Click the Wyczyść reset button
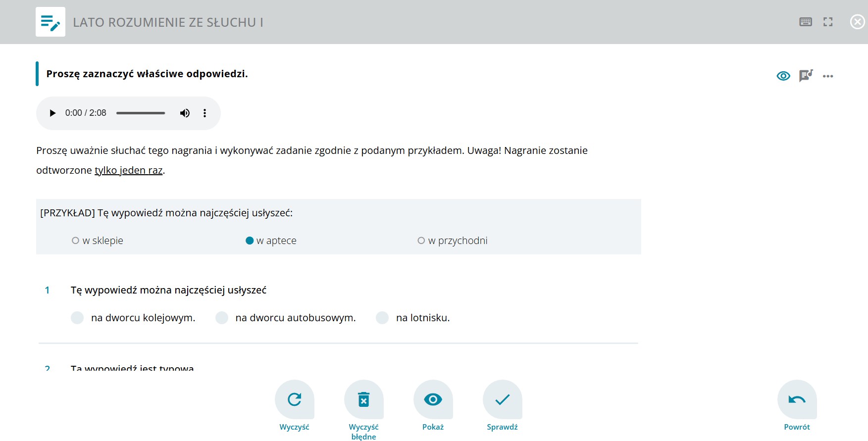The width and height of the screenshot is (868, 441). (x=295, y=399)
